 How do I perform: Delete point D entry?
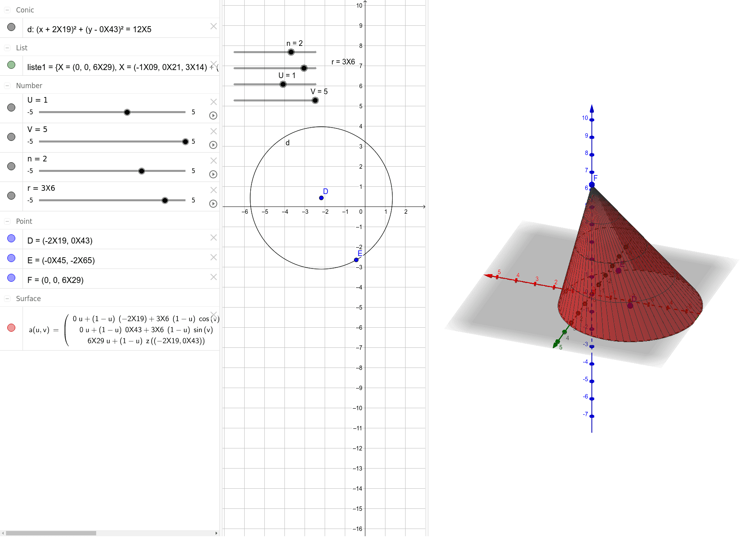point(214,238)
